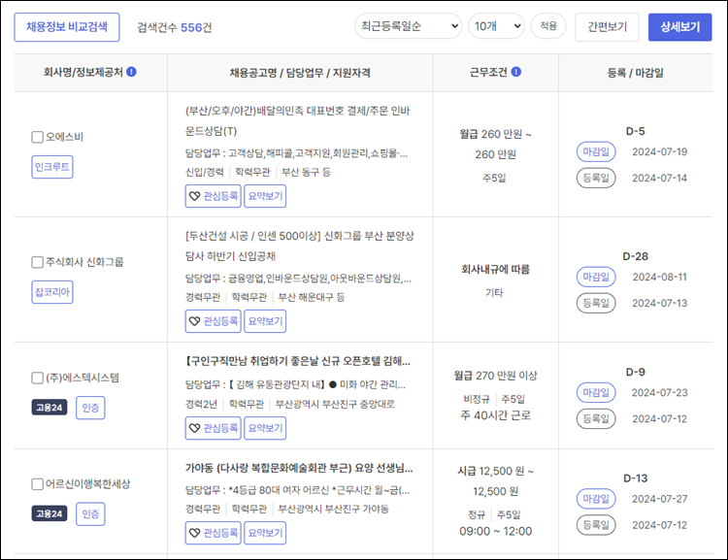Click 요약보기 for 오에스비 posting
Viewport: 728px width, 560px height.
click(265, 196)
